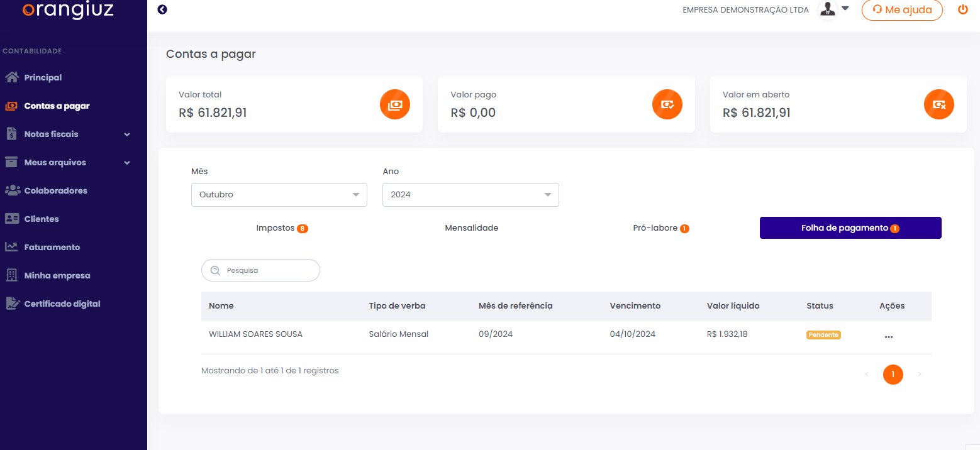980x450 pixels.
Task: Click the Valor pago amount R$ 0,00
Action: coord(473,112)
